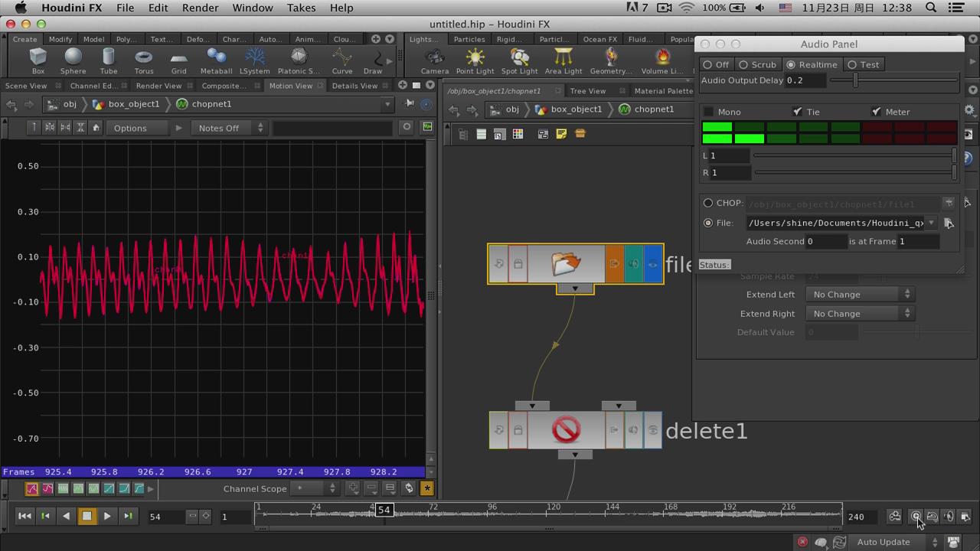Enable the Mono checkbox
This screenshot has height=551, width=980.
[708, 112]
